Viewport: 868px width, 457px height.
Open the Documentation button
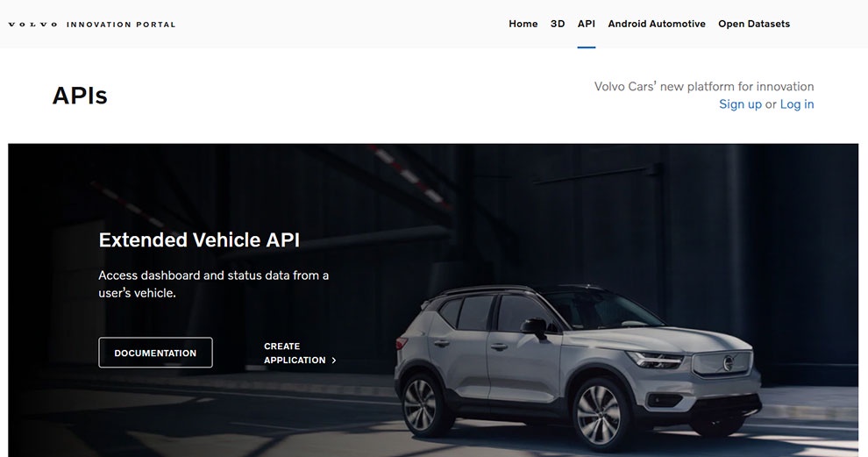pyautogui.click(x=155, y=353)
